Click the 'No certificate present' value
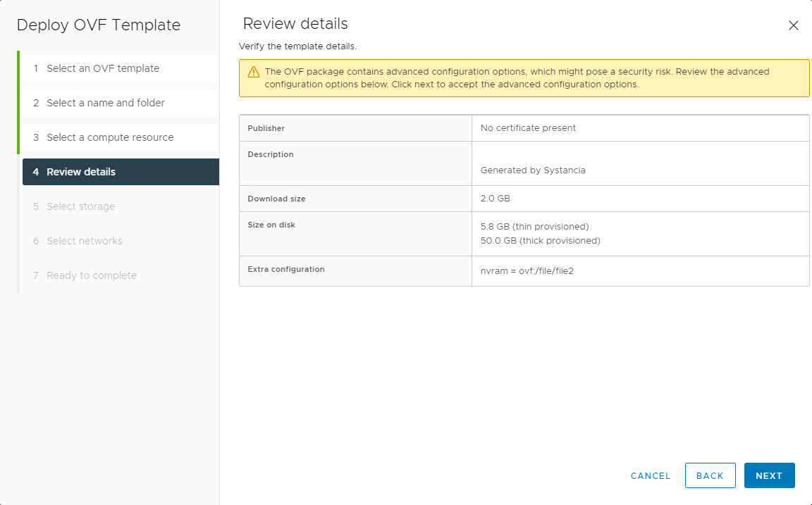The height and width of the screenshot is (505, 812). [x=528, y=128]
